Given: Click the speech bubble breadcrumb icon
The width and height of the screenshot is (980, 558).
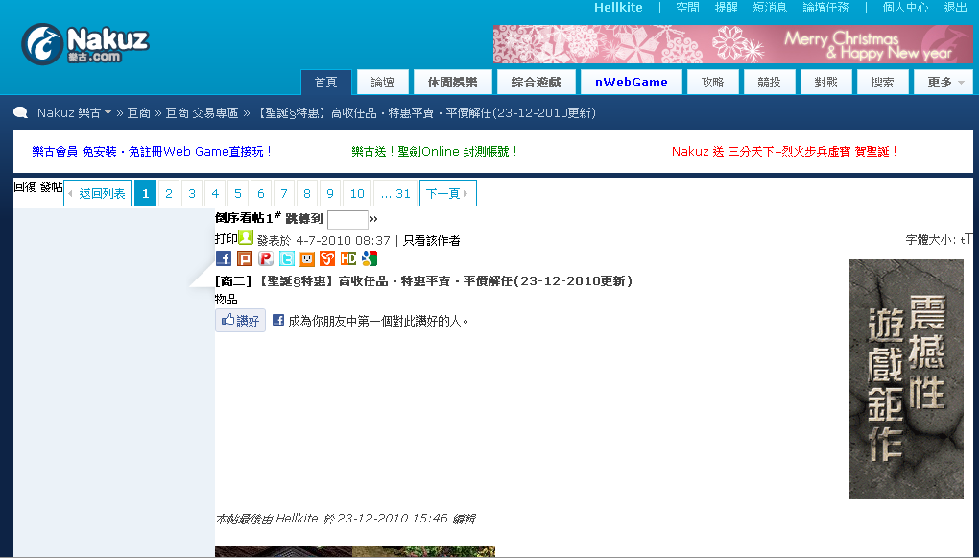Looking at the screenshot, I should (x=20, y=112).
